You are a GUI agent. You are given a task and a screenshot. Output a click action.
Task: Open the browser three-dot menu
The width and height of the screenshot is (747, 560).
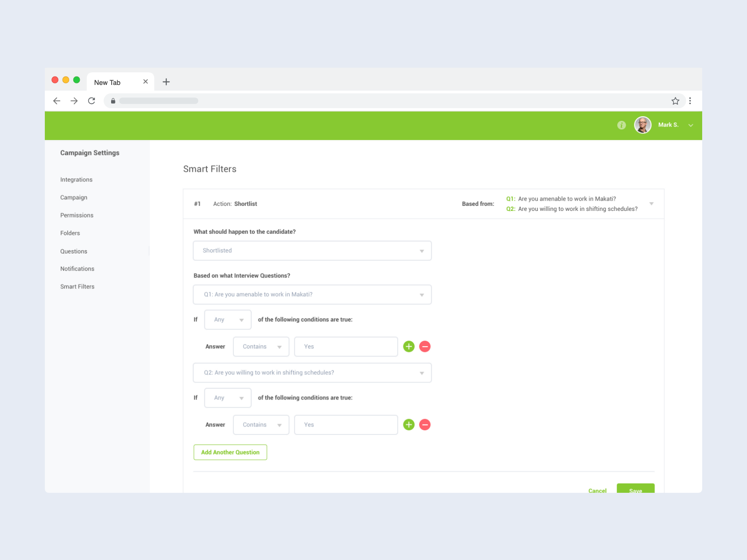[x=691, y=100]
